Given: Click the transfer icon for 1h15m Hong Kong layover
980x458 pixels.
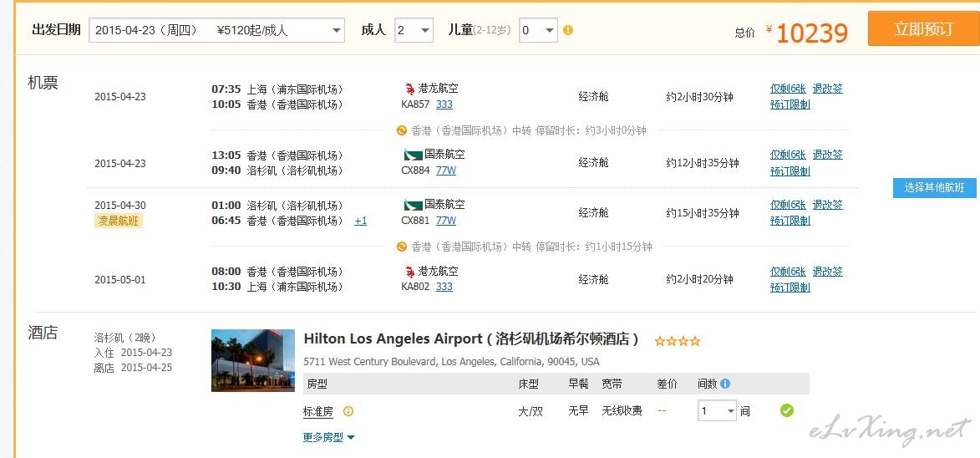Looking at the screenshot, I should 402,247.
